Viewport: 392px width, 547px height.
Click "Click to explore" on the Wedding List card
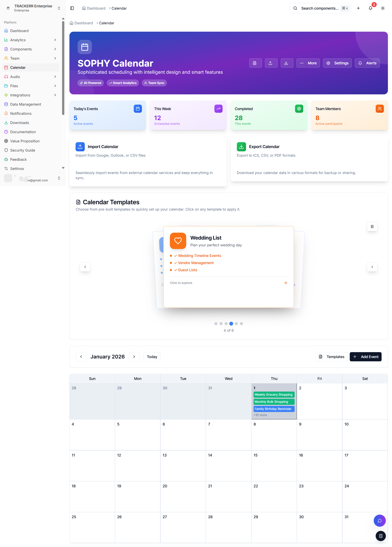tap(181, 283)
